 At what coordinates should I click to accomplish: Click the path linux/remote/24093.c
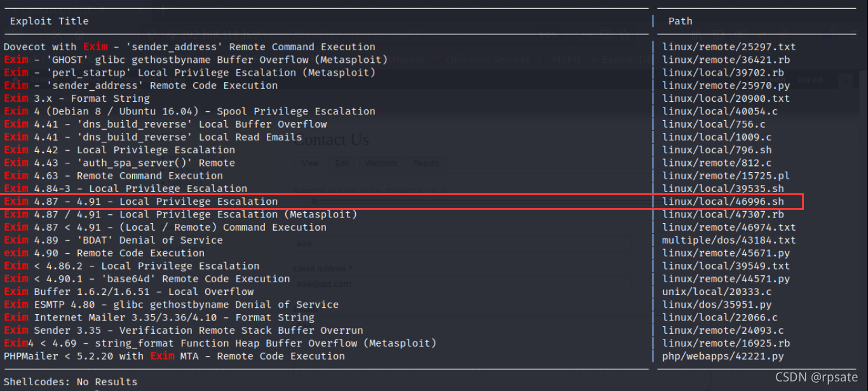pos(722,331)
